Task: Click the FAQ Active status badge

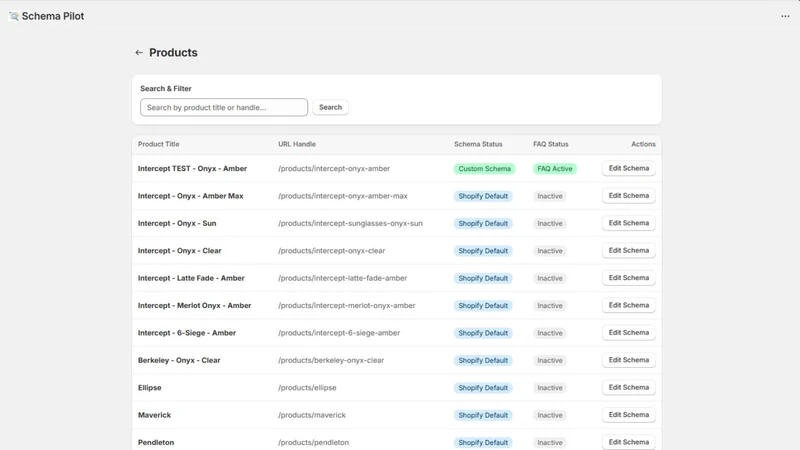Action: tap(555, 169)
